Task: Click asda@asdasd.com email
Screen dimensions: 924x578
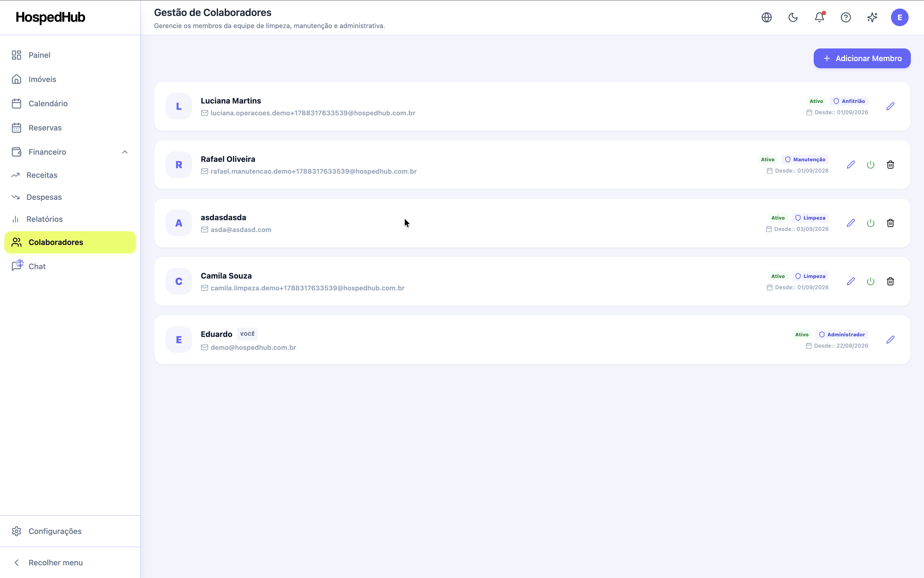Action: (x=241, y=230)
